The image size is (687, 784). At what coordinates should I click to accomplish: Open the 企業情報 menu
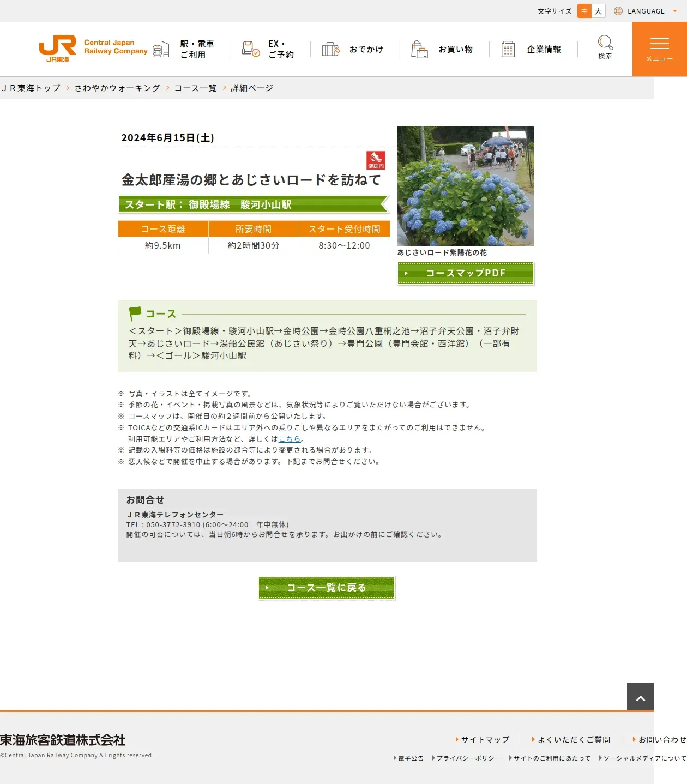coord(544,49)
